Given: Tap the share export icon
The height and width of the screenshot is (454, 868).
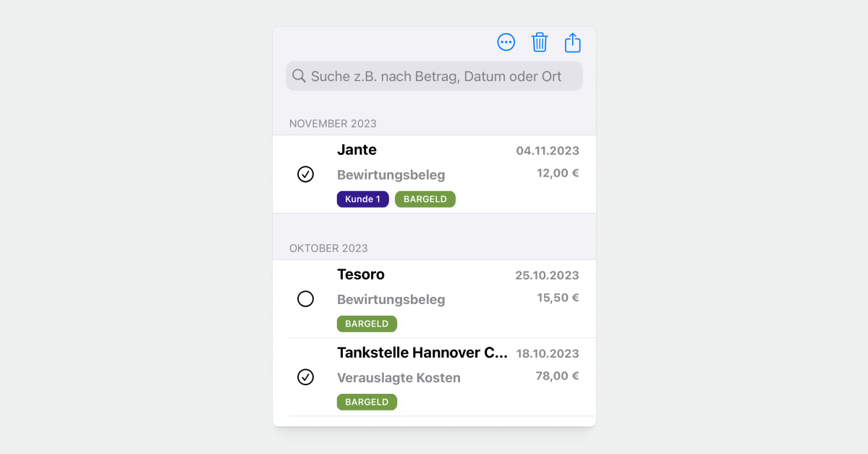Looking at the screenshot, I should [x=572, y=43].
